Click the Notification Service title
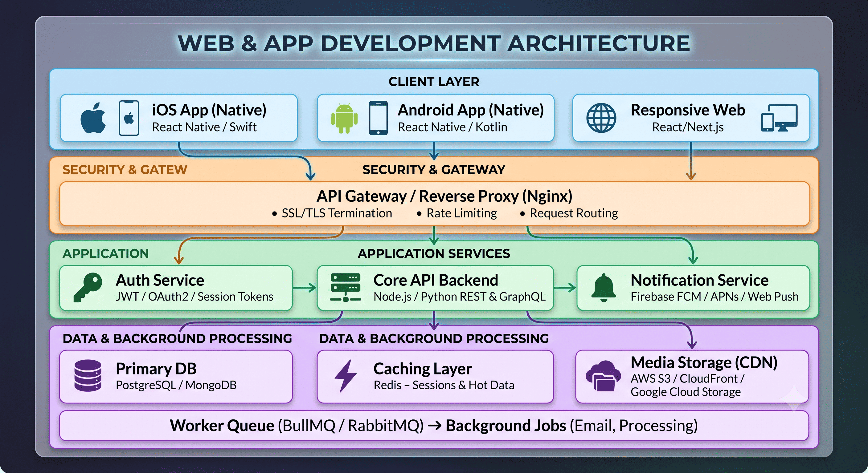 click(x=699, y=280)
